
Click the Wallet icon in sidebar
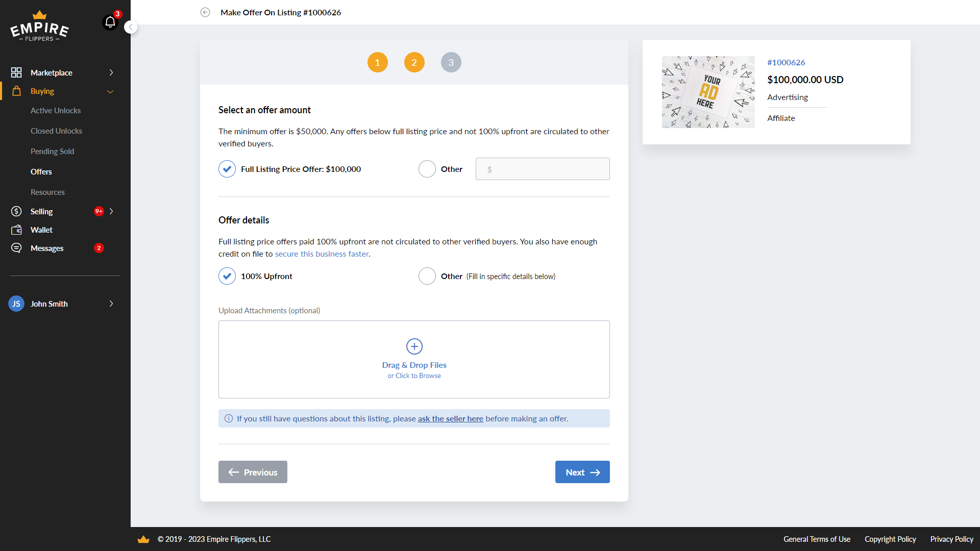pyautogui.click(x=16, y=230)
